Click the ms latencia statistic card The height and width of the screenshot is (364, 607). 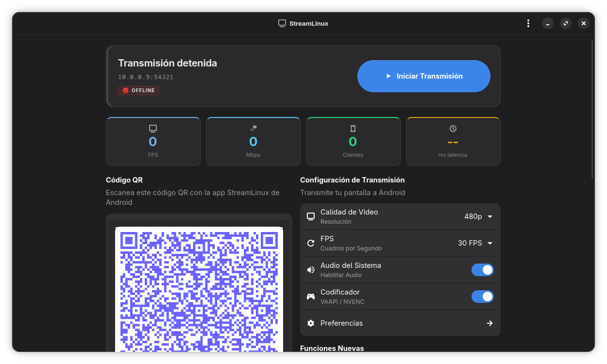pos(453,142)
